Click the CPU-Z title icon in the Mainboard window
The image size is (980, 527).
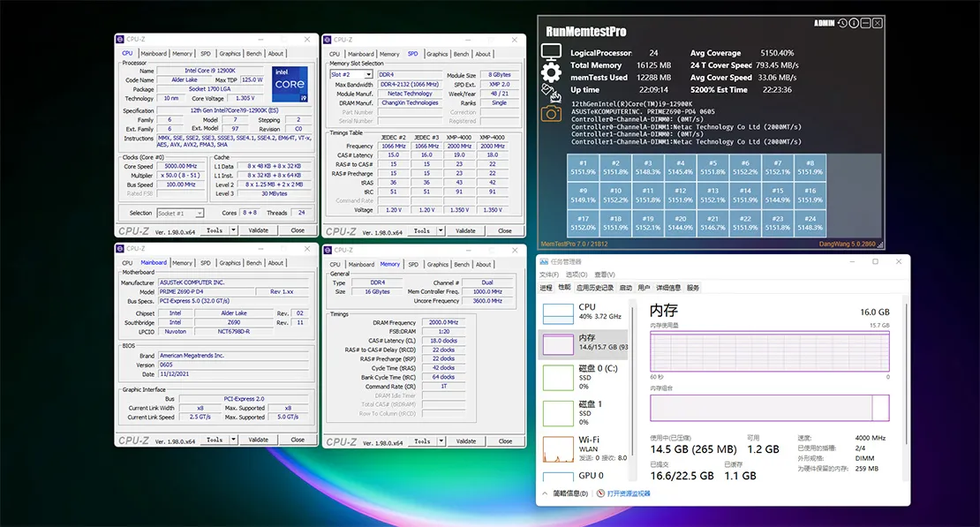120,249
